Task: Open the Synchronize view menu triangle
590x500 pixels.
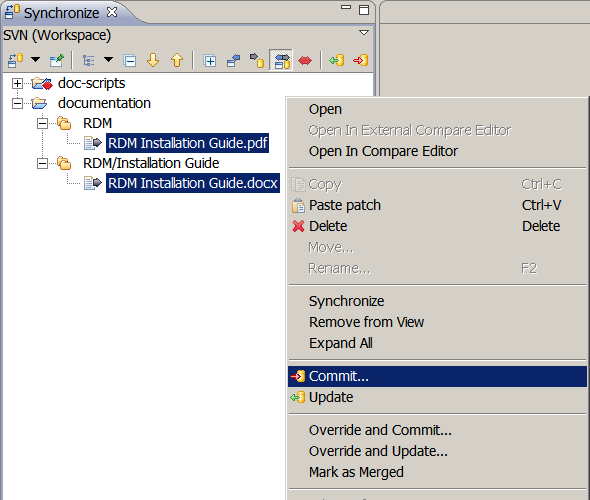Action: 363,33
